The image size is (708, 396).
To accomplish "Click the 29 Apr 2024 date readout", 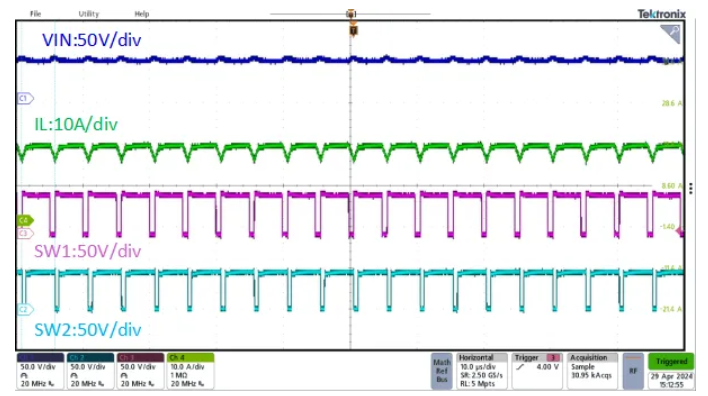I will coord(671,376).
